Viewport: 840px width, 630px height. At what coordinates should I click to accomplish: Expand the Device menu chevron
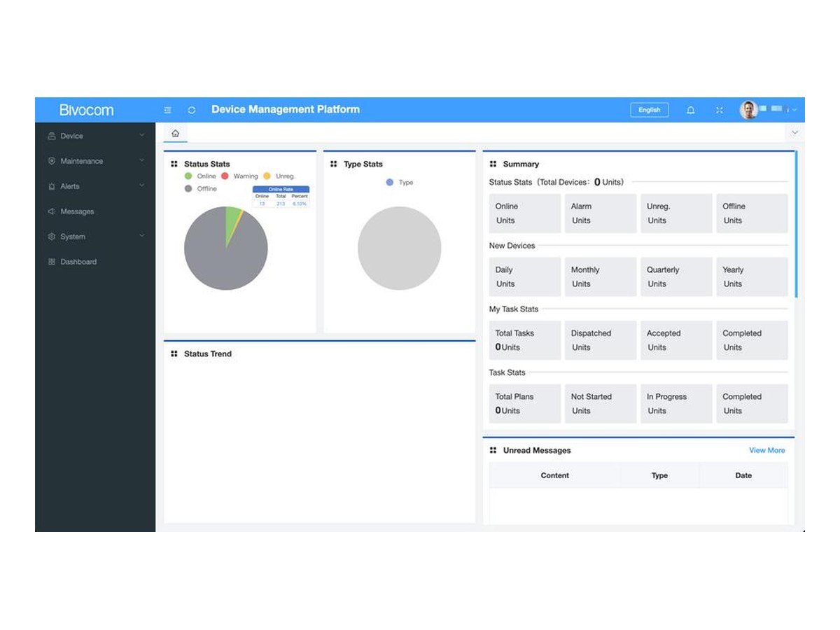[141, 135]
